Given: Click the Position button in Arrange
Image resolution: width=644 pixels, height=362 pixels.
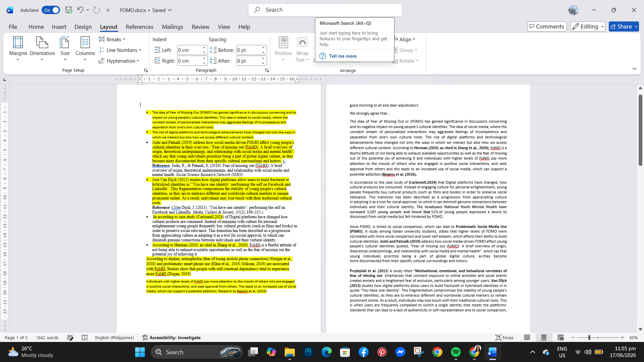Looking at the screenshot, I should pos(283,49).
